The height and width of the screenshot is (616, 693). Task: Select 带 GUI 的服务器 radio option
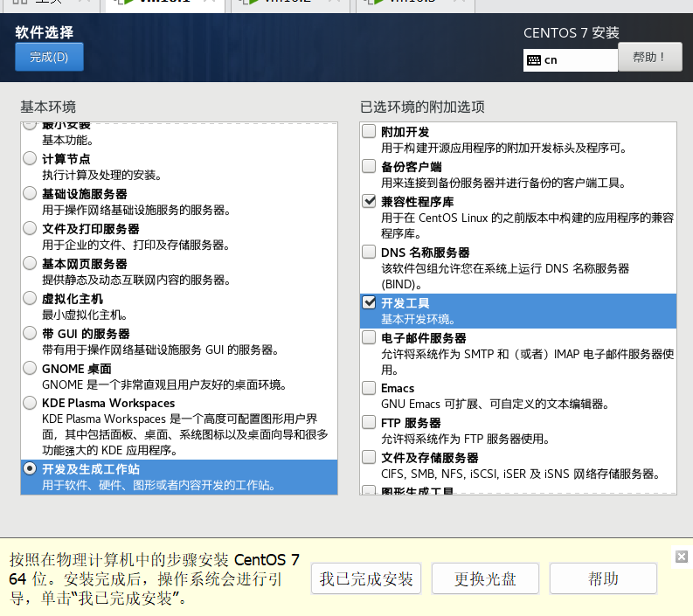pyautogui.click(x=30, y=333)
